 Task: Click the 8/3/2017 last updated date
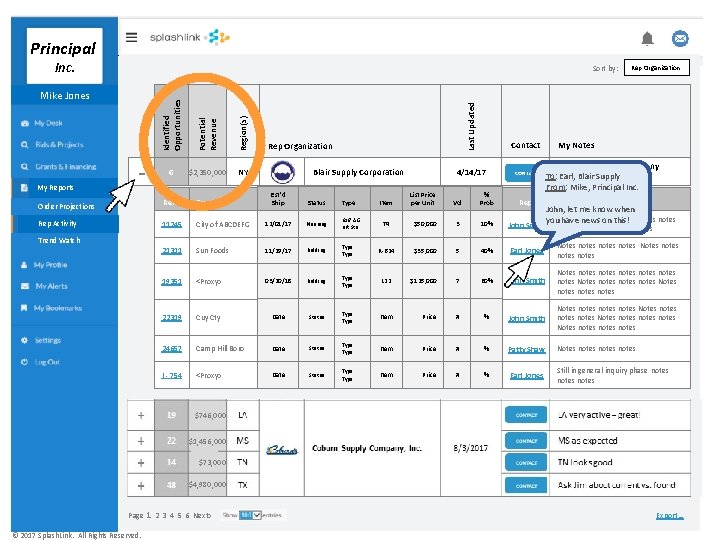(x=470, y=448)
